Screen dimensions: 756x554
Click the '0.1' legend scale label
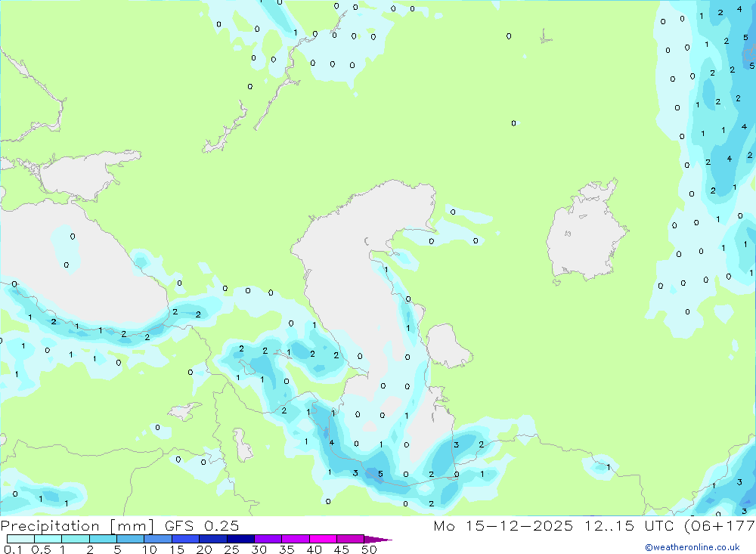click(14, 549)
